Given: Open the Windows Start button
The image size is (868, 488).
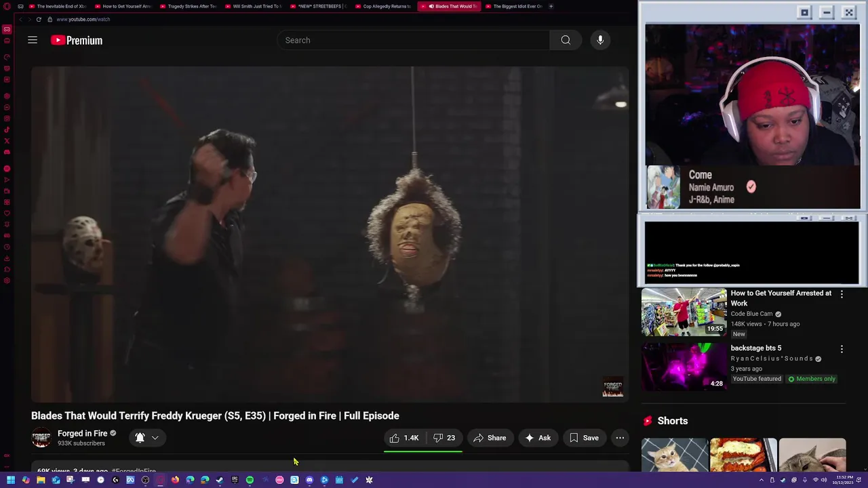Looking at the screenshot, I should (11, 480).
